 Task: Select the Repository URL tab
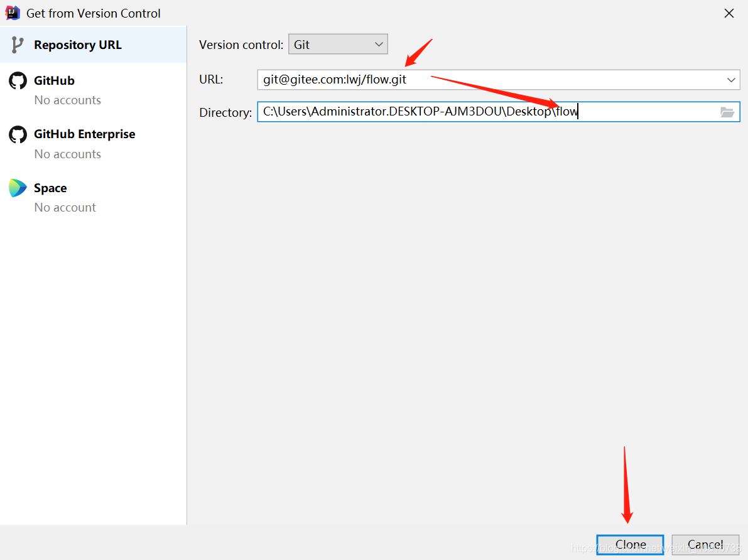[93, 45]
